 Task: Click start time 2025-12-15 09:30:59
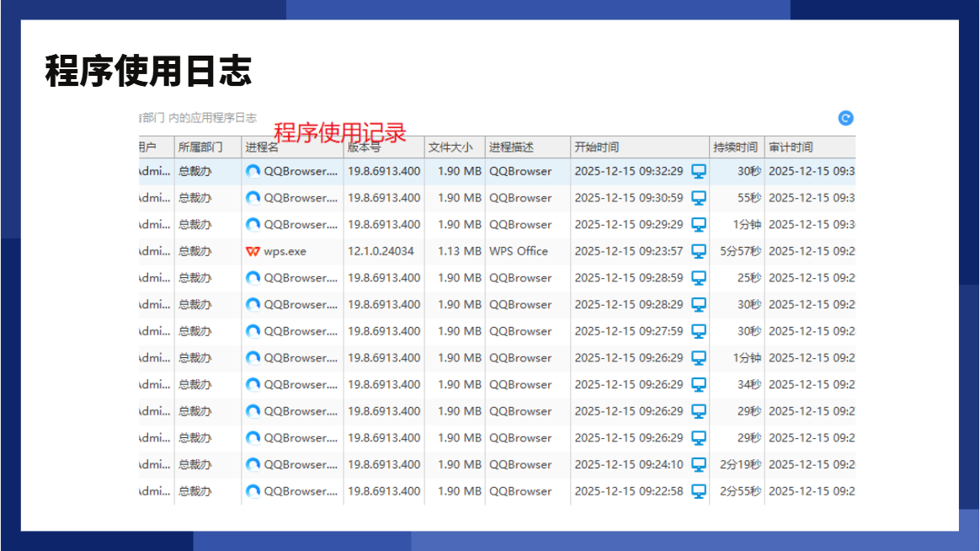point(629,198)
